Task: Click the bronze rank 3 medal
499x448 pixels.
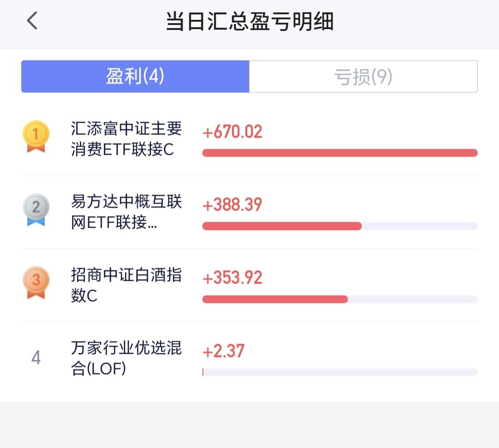Action: tap(36, 283)
